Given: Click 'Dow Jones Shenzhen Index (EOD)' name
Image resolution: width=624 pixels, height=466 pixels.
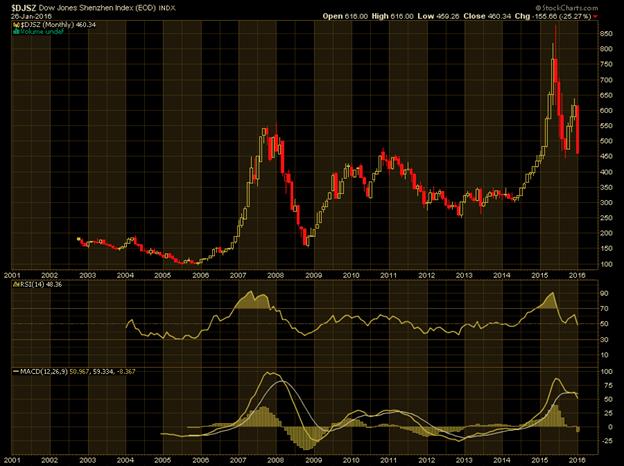Looking at the screenshot, I should point(98,8).
